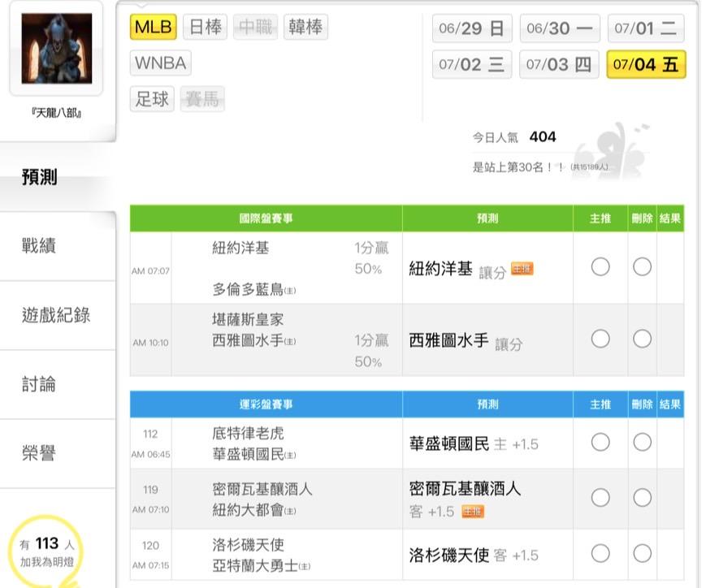Toggle 刪除 radio for 華盛頓國民 prediction
This screenshot has width=706, height=588.
coord(642,442)
